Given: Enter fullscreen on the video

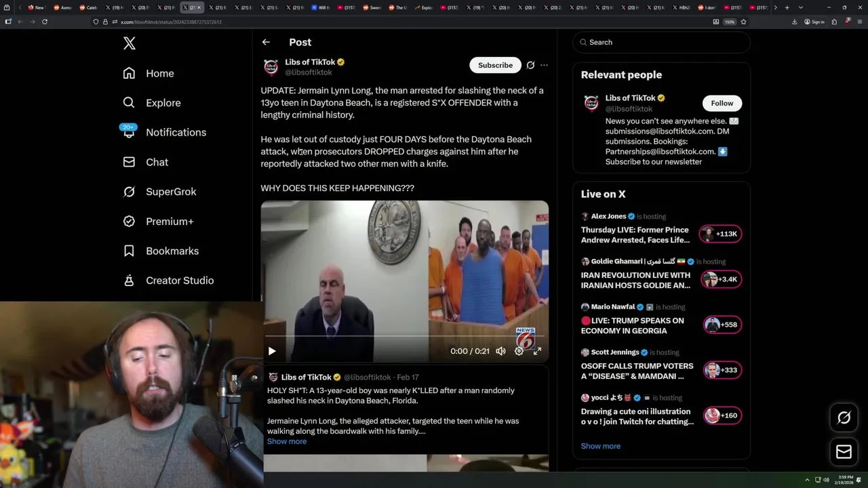Looking at the screenshot, I should [537, 351].
